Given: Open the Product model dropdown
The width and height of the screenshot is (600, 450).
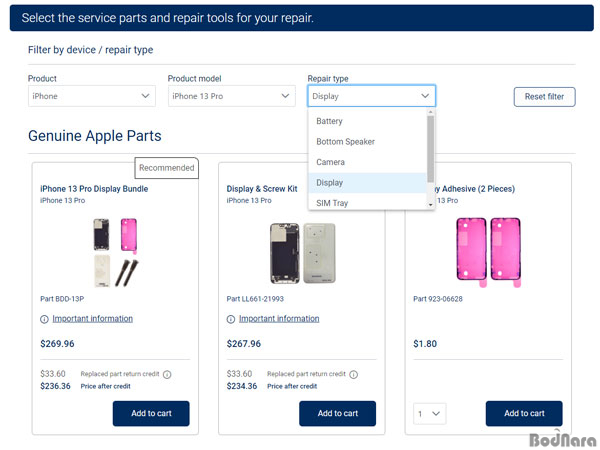Looking at the screenshot, I should click(x=231, y=96).
